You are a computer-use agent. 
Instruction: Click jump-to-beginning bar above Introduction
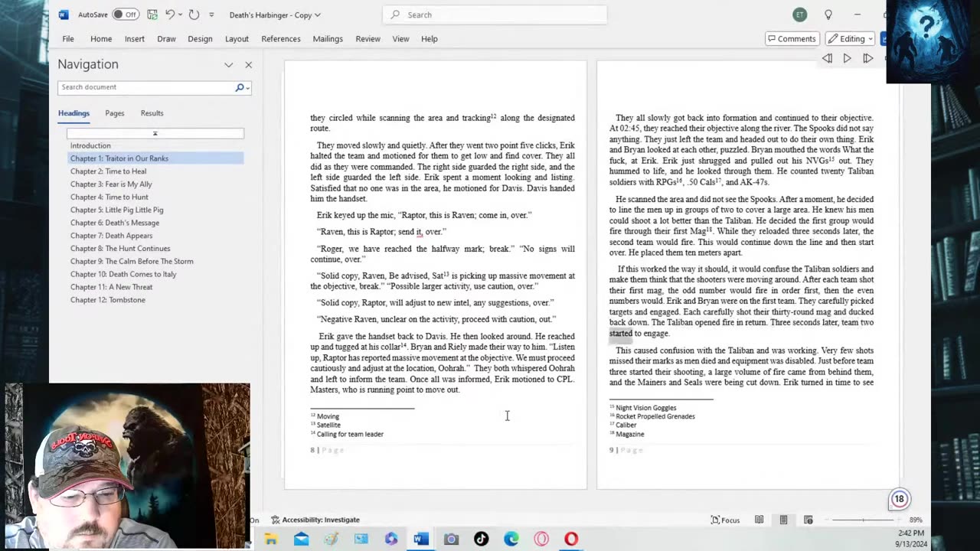(x=155, y=133)
